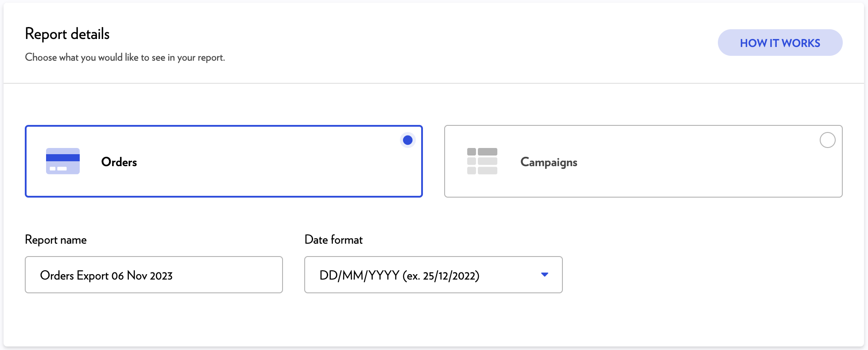Select the Campaigns radio button
Image resolution: width=868 pixels, height=350 pixels.
[827, 140]
